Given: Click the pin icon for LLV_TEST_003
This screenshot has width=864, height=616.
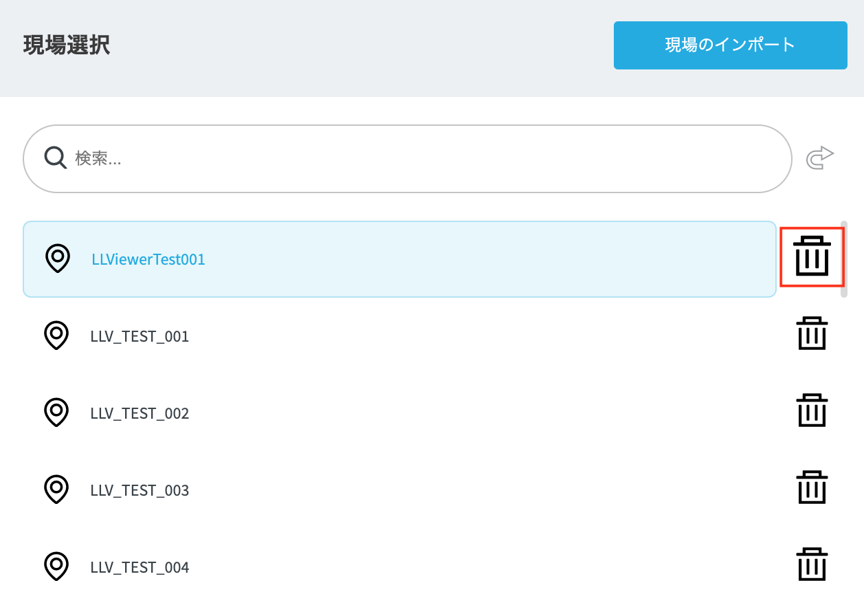Looking at the screenshot, I should coord(57,489).
